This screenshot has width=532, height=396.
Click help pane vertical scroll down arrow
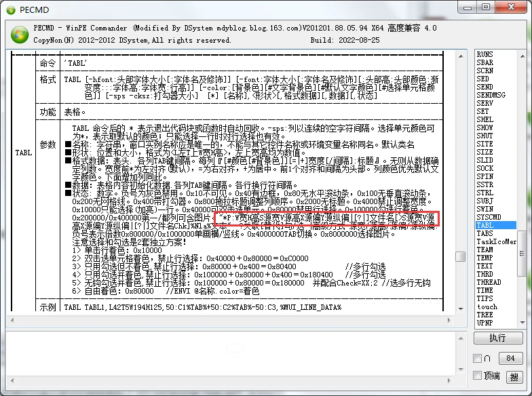pos(460,309)
